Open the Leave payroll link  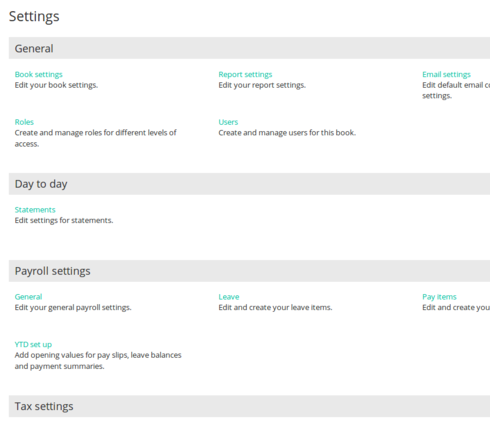[229, 297]
